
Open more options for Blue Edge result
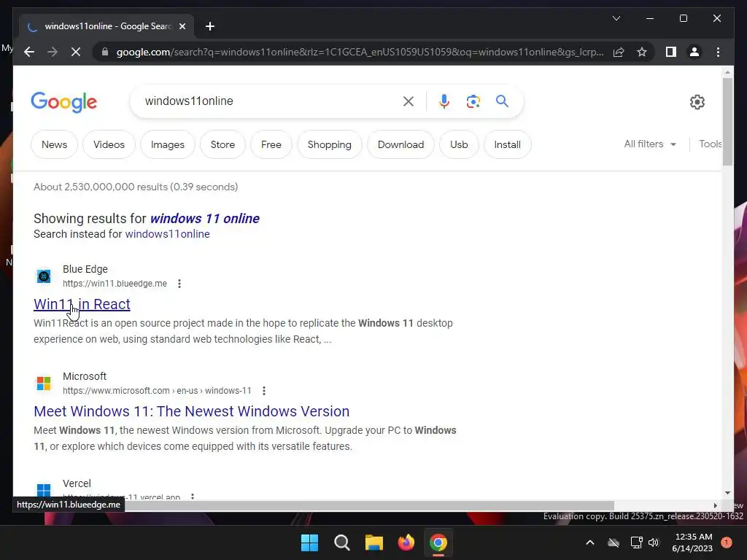coord(179,284)
